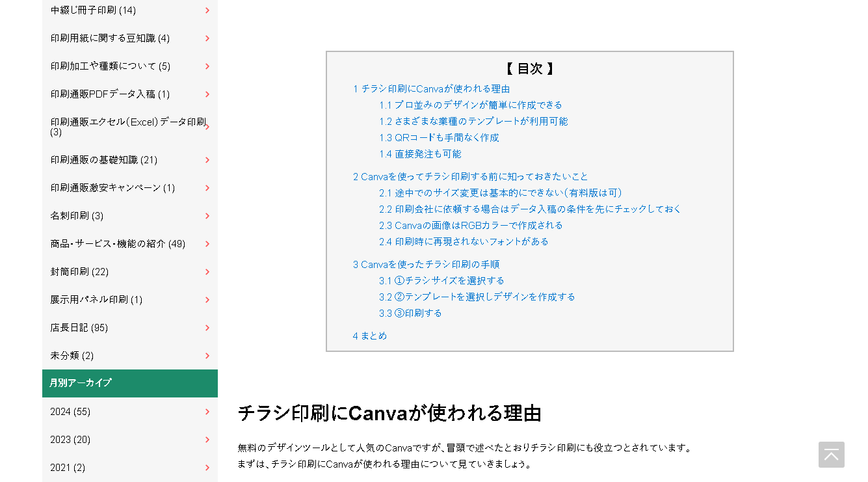The height and width of the screenshot is (482, 868).
Task: Open category 印刷通販エクセル(Excel)データ印刷
Action: tap(130, 127)
